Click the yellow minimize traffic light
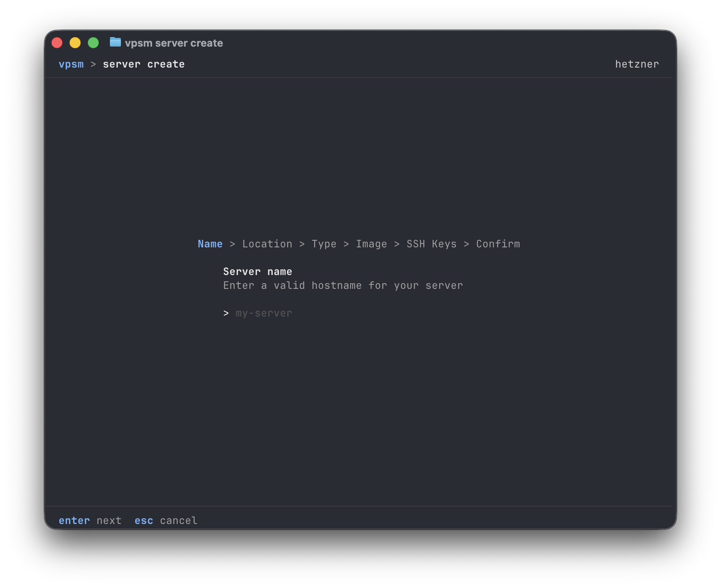Screen dimensions: 721x588 [x=75, y=42]
